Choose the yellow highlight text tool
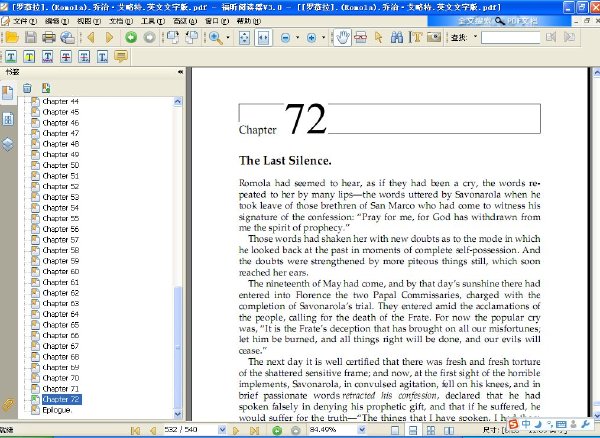The height and width of the screenshot is (438, 600). (29, 57)
